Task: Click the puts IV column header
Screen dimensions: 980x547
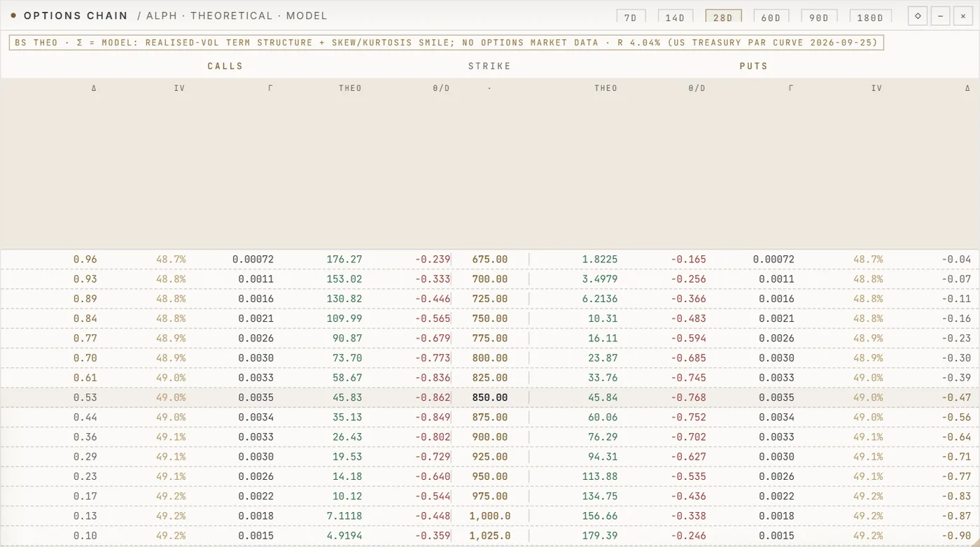Action: point(876,88)
